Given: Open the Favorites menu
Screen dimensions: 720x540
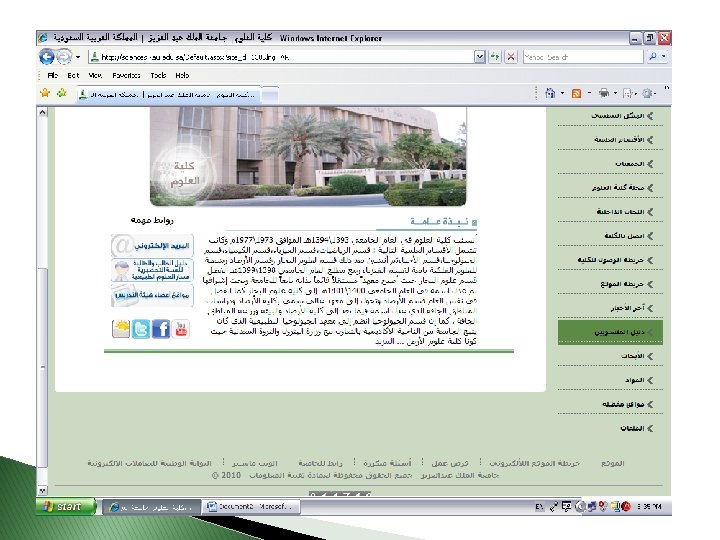Looking at the screenshot, I should click(x=126, y=75).
